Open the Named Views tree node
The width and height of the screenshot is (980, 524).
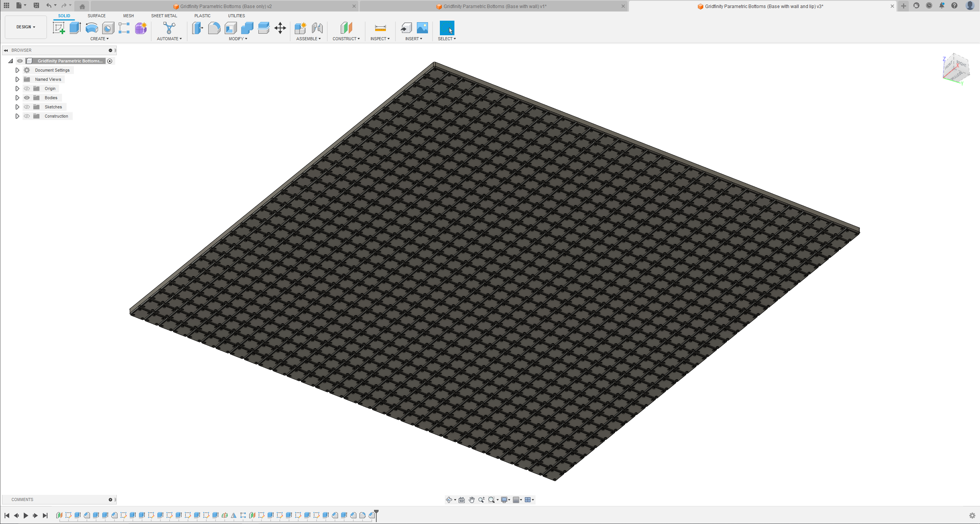pyautogui.click(x=17, y=79)
